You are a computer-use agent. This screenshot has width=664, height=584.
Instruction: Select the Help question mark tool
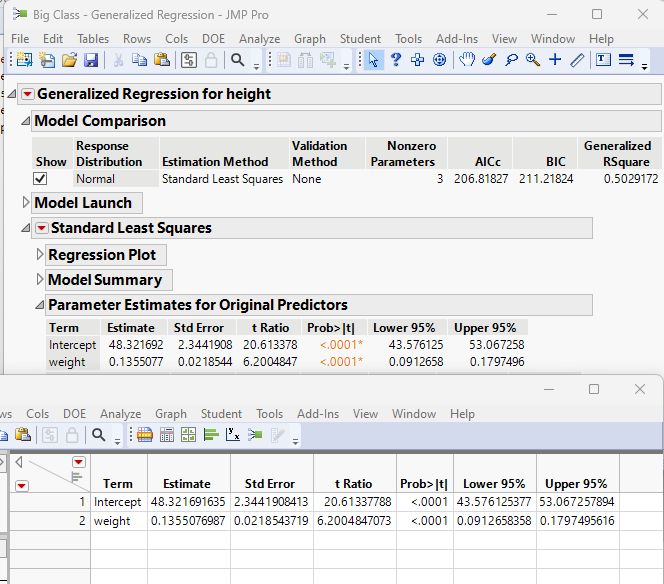396,60
